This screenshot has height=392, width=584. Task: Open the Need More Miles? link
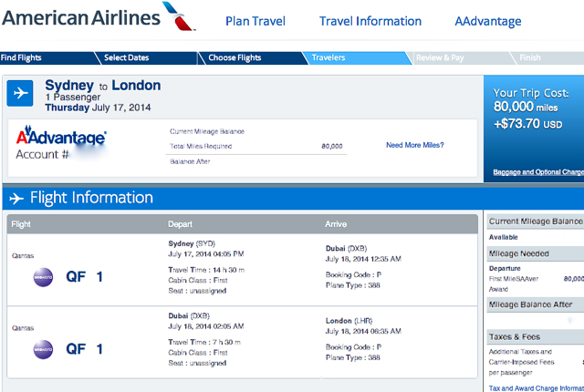[x=415, y=145]
